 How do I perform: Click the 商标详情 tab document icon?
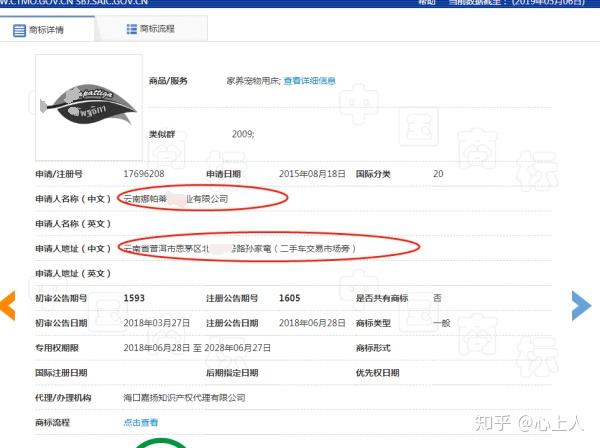point(19,30)
